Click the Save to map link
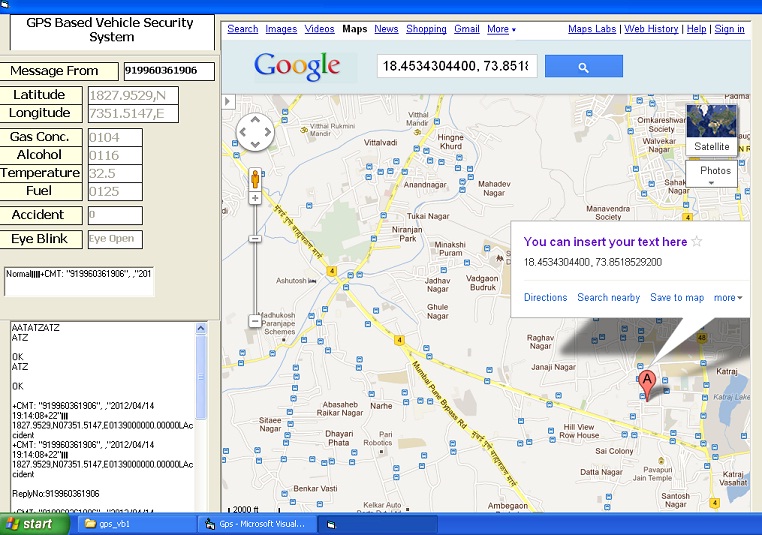This screenshot has height=535, width=762. pos(677,298)
